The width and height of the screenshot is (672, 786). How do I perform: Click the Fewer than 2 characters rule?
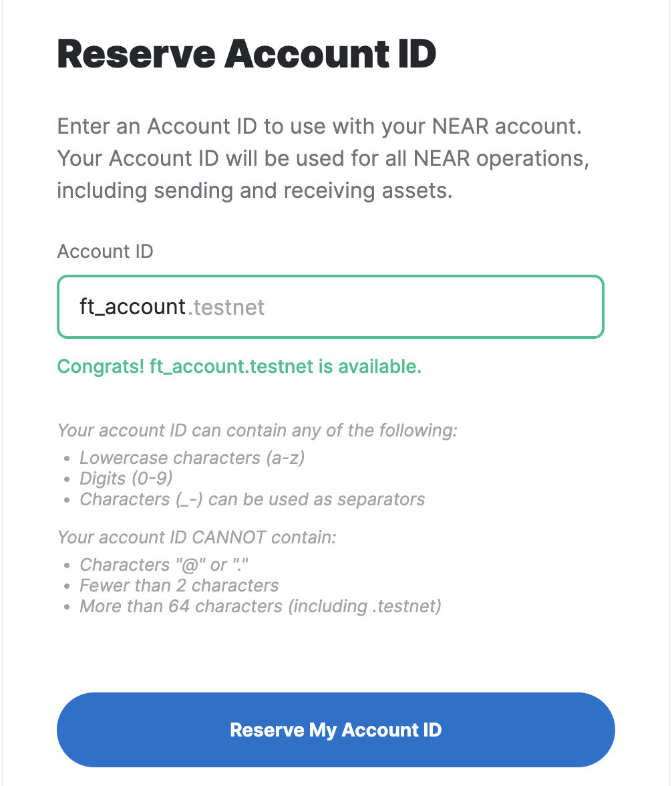179,585
